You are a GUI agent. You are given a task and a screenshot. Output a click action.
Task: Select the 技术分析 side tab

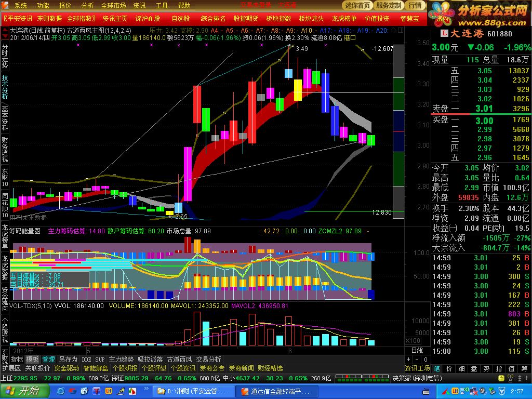coord(5,87)
